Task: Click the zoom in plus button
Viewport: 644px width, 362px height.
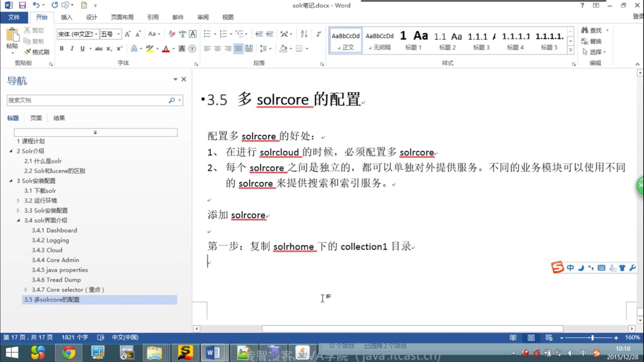Action: click(x=616, y=338)
